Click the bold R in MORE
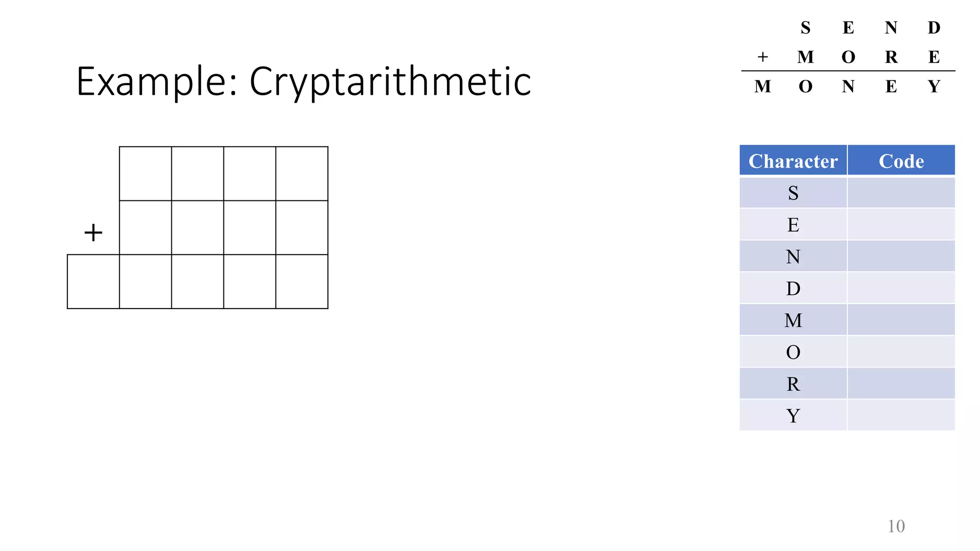980x551 pixels. [x=891, y=57]
